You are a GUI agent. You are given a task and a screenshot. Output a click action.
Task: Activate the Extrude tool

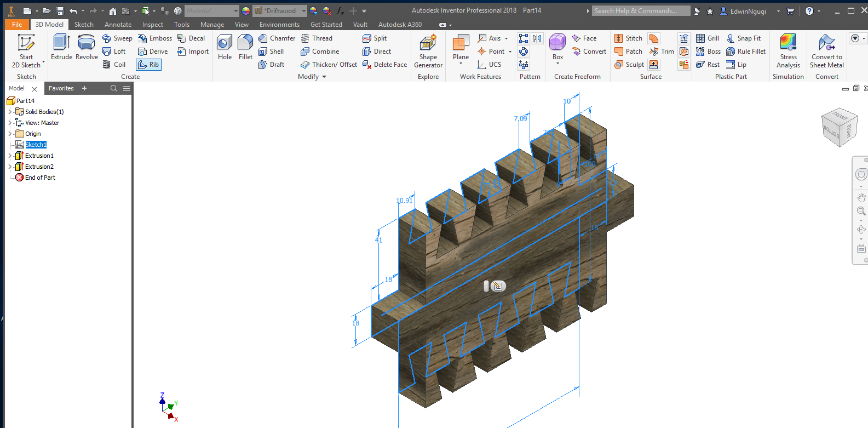pyautogui.click(x=61, y=47)
